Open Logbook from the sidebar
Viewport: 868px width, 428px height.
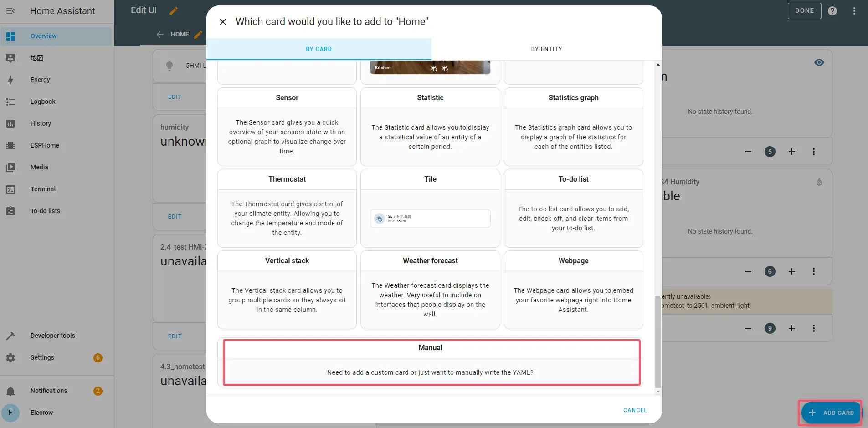pyautogui.click(x=43, y=102)
